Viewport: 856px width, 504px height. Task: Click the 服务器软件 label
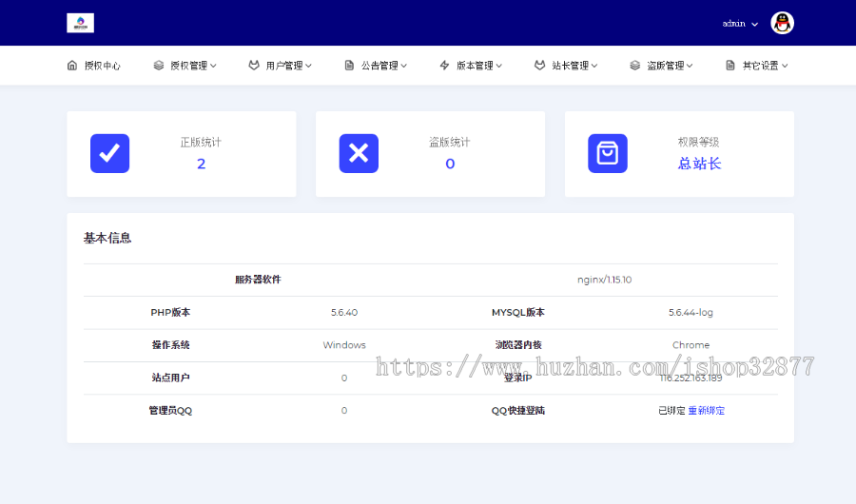pyautogui.click(x=258, y=280)
